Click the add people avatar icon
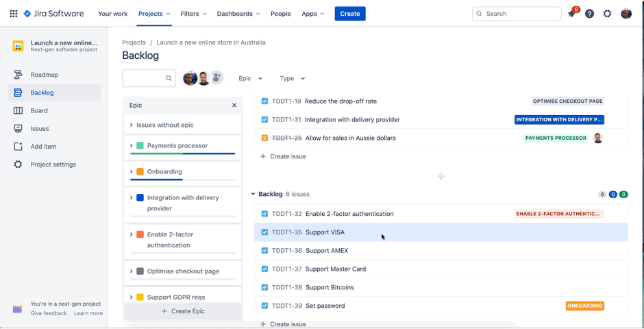 [x=216, y=77]
